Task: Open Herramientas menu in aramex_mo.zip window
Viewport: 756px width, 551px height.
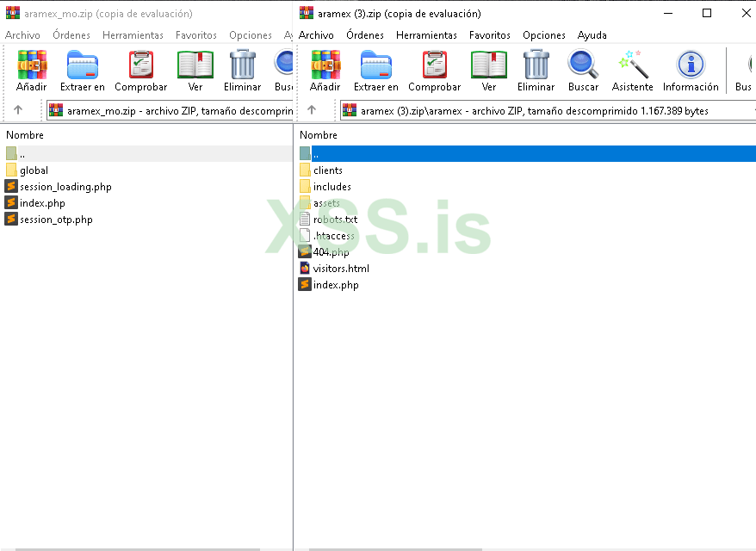Action: [x=133, y=35]
